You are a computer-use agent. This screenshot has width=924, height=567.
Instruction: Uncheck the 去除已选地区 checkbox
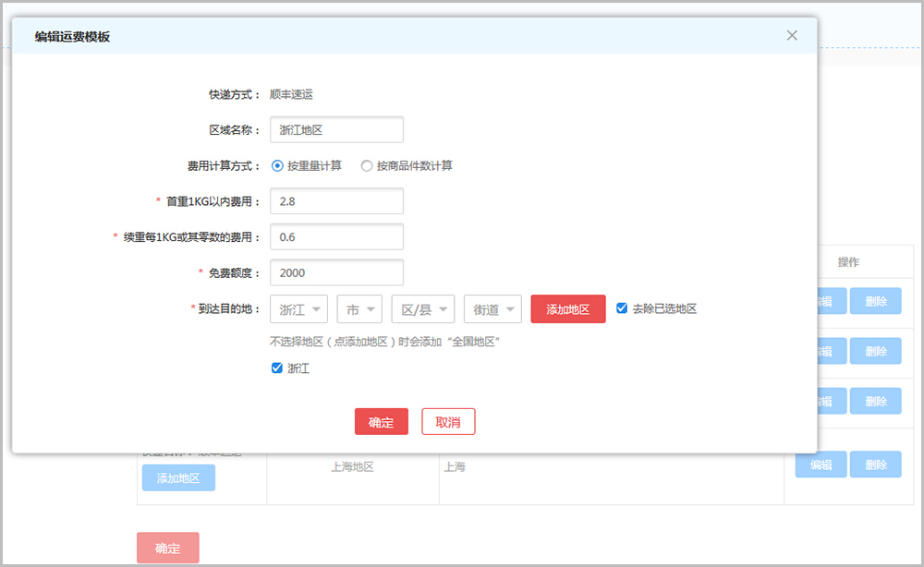tap(622, 308)
